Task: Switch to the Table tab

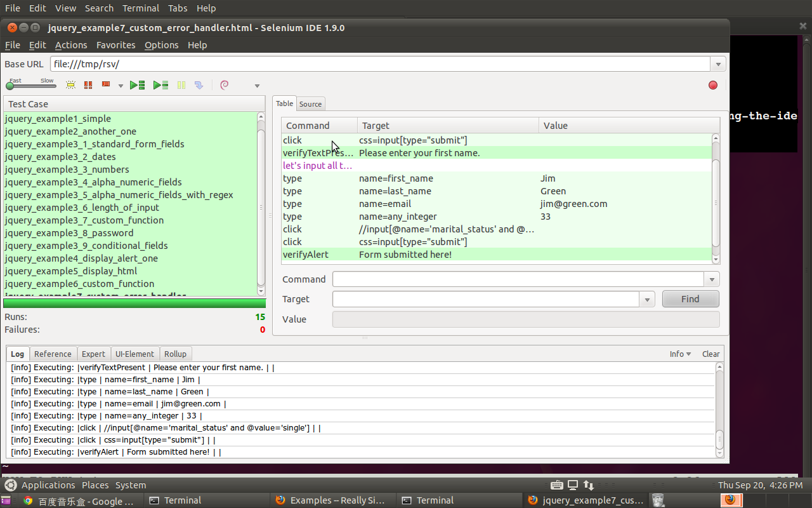Action: coord(285,104)
